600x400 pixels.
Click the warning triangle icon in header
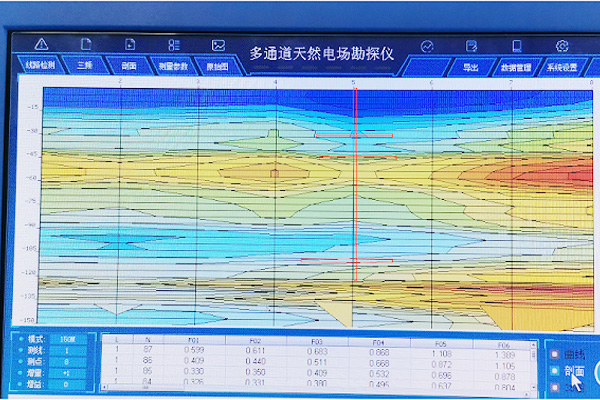point(41,45)
